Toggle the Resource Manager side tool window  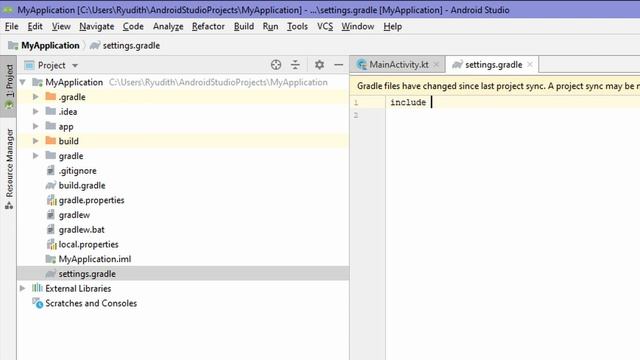(9, 169)
